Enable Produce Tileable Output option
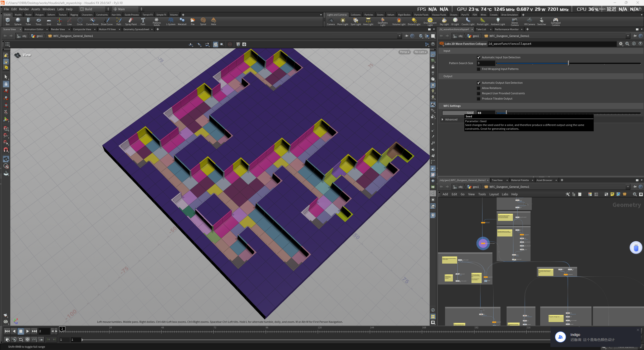This screenshot has width=644, height=350. (478, 99)
